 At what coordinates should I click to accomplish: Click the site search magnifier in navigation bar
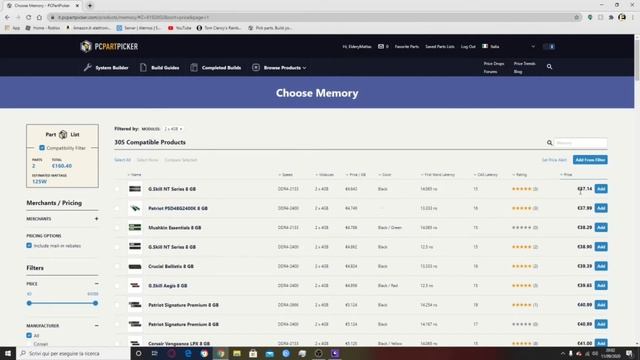549,67
